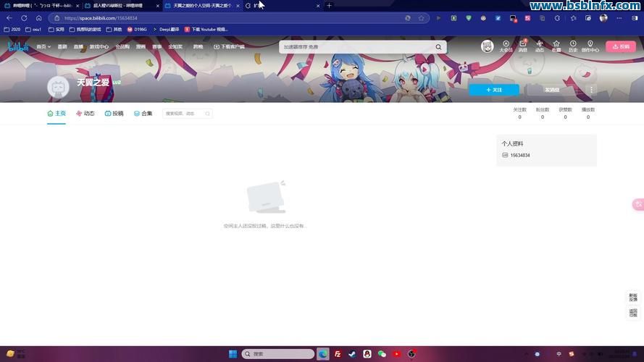The image size is (644, 362).
Task: Open 直播 in the bilibili navigation
Action: pos(78,47)
